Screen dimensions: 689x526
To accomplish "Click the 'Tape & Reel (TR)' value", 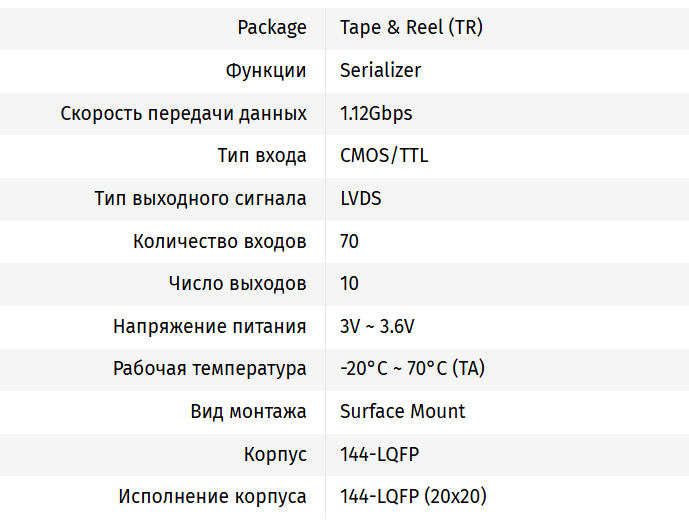I will point(411,28).
